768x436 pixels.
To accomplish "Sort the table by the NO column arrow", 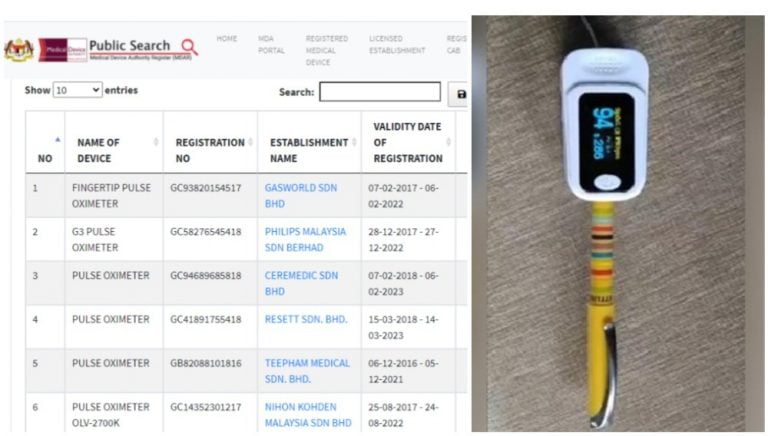I will 58,140.
